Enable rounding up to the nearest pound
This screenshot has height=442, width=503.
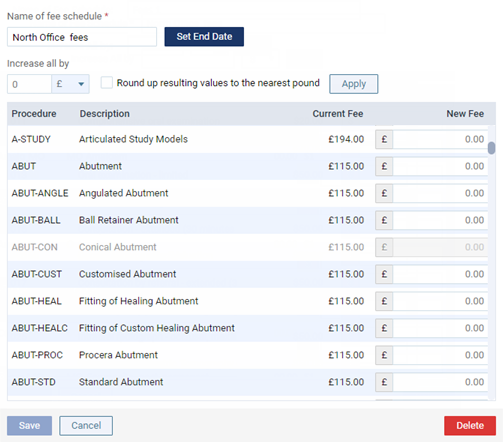tap(107, 83)
